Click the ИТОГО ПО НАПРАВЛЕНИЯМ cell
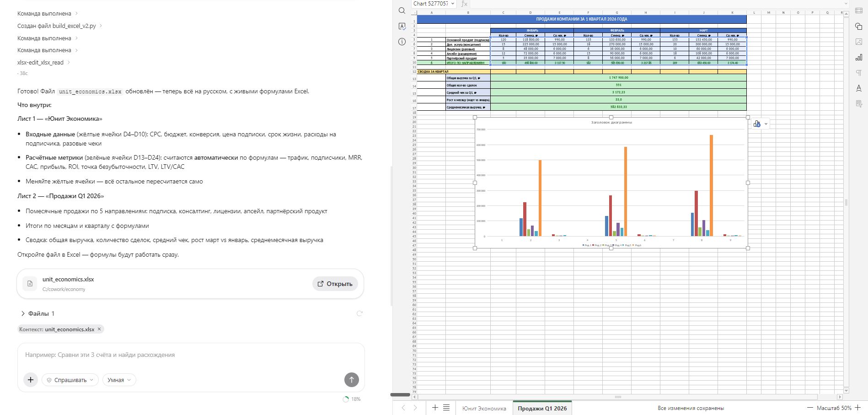The image size is (868, 415). click(468, 63)
